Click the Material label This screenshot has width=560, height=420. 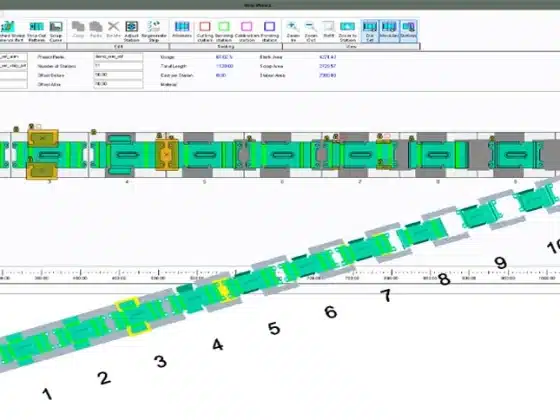pyautogui.click(x=169, y=85)
